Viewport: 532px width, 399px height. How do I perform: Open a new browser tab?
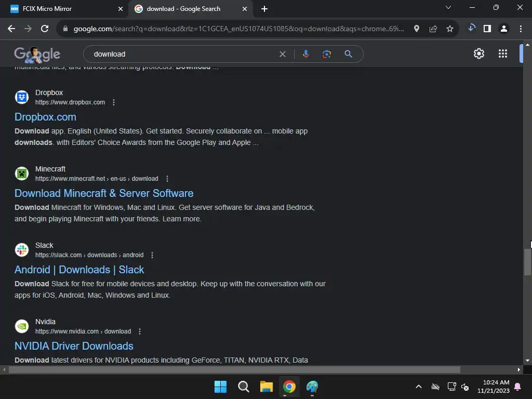pyautogui.click(x=264, y=9)
